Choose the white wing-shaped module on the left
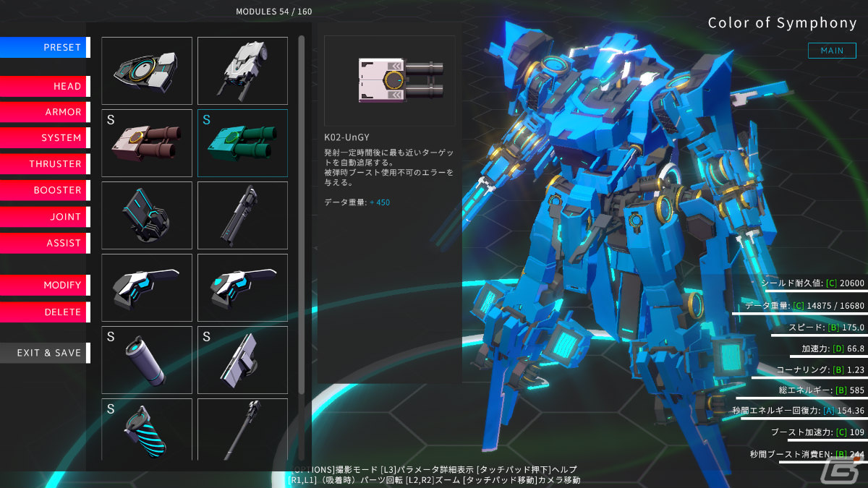This screenshot has width=868, height=488. coord(147,288)
